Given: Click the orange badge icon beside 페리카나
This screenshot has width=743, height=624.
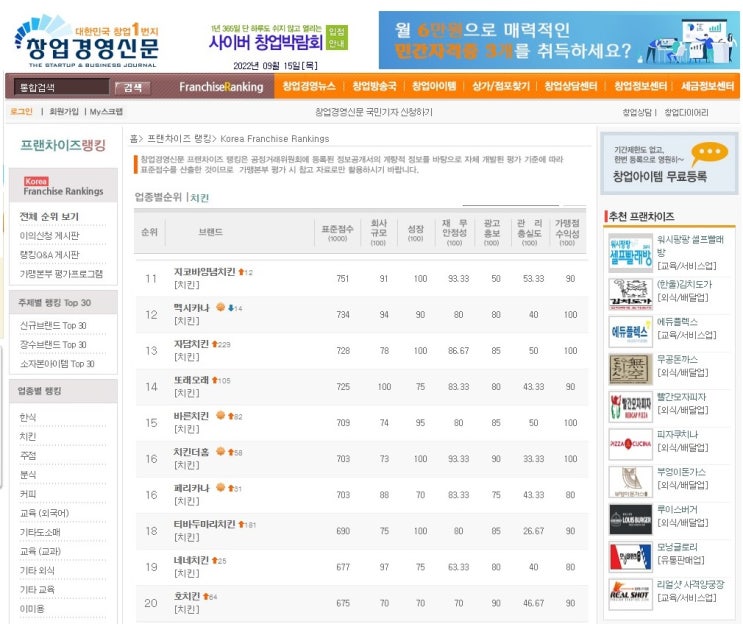Looking at the screenshot, I should (x=220, y=487).
